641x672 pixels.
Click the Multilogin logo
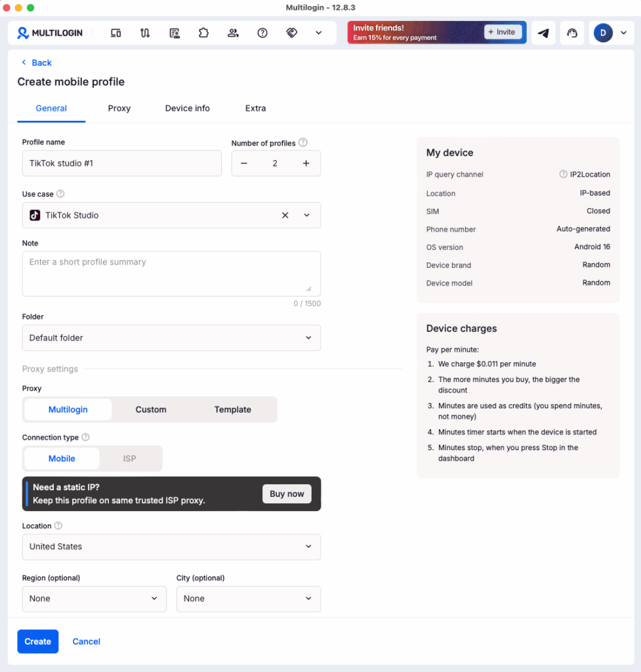(50, 33)
